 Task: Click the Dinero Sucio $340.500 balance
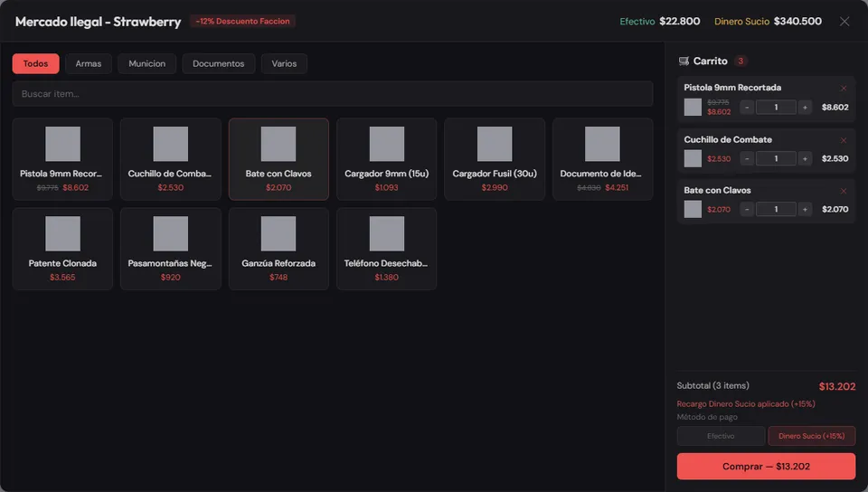click(768, 21)
